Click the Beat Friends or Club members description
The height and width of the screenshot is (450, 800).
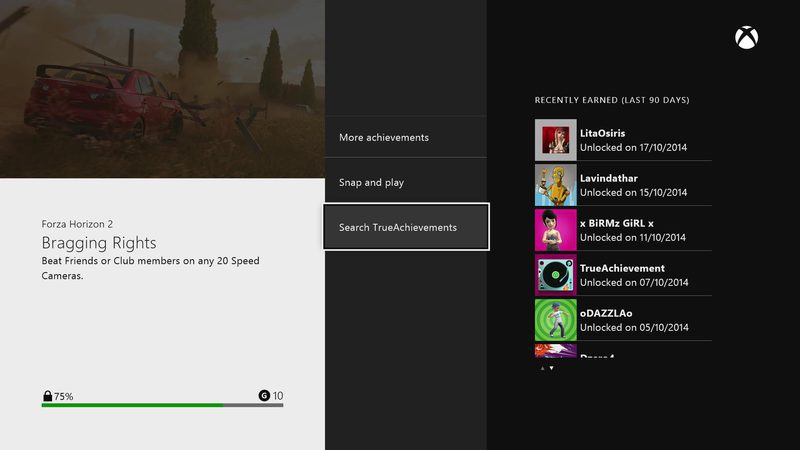(151, 268)
